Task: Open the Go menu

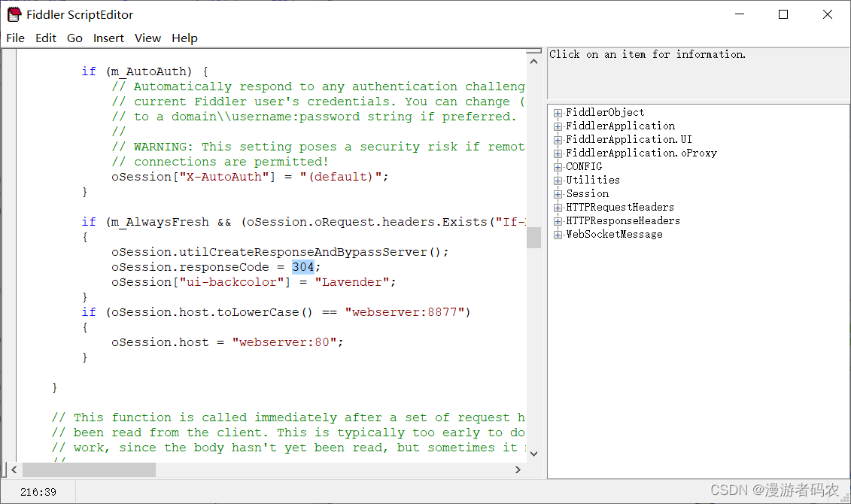Action: pos(74,38)
